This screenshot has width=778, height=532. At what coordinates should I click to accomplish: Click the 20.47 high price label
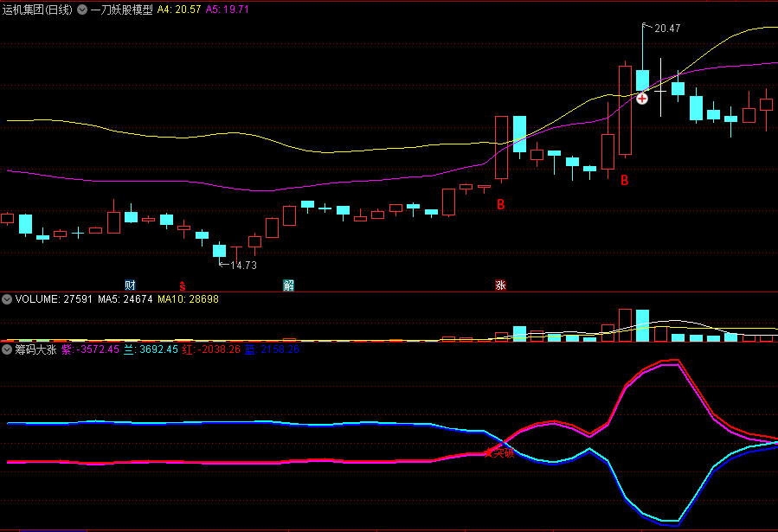(x=667, y=29)
